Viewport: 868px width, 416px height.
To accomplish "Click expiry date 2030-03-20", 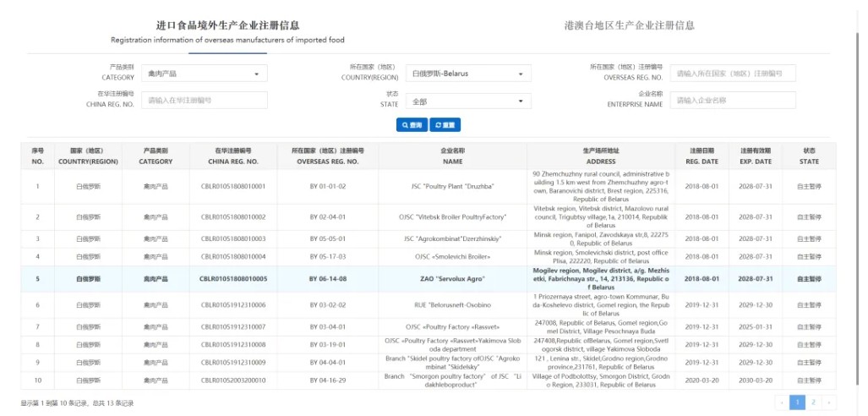I will tap(755, 380).
